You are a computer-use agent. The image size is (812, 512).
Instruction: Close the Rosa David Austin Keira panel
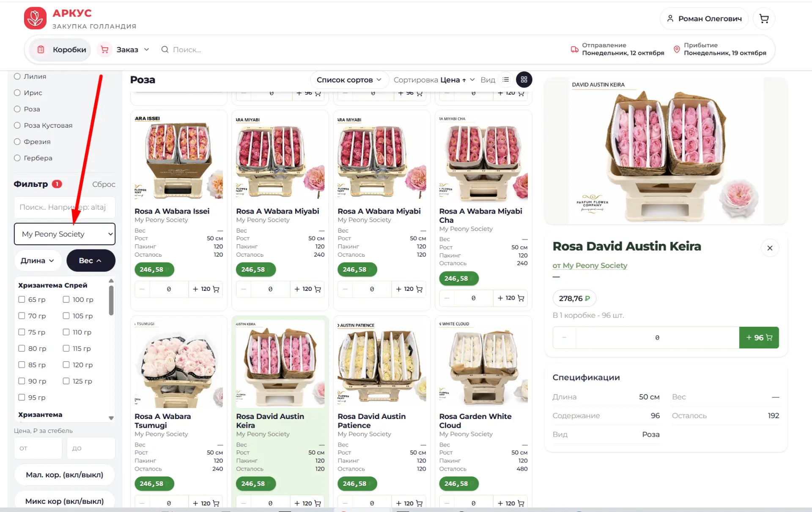pos(770,248)
